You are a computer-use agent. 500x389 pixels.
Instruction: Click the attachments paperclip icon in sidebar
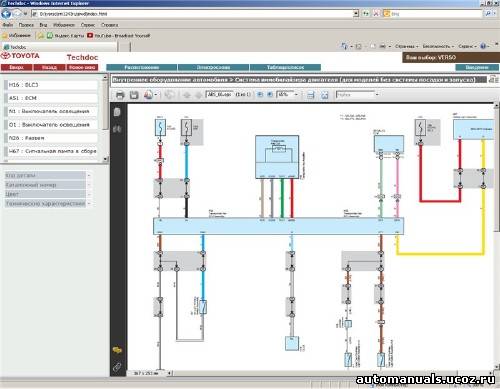point(117,367)
